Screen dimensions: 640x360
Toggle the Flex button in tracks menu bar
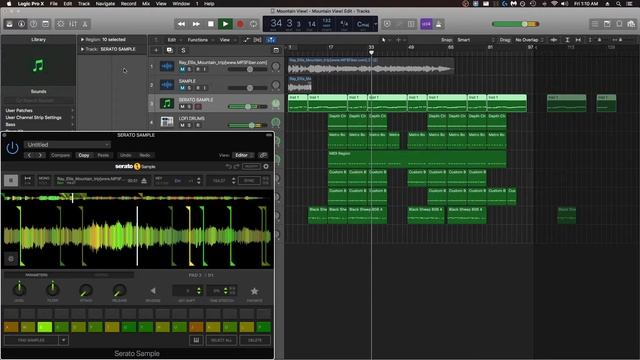[x=258, y=40]
